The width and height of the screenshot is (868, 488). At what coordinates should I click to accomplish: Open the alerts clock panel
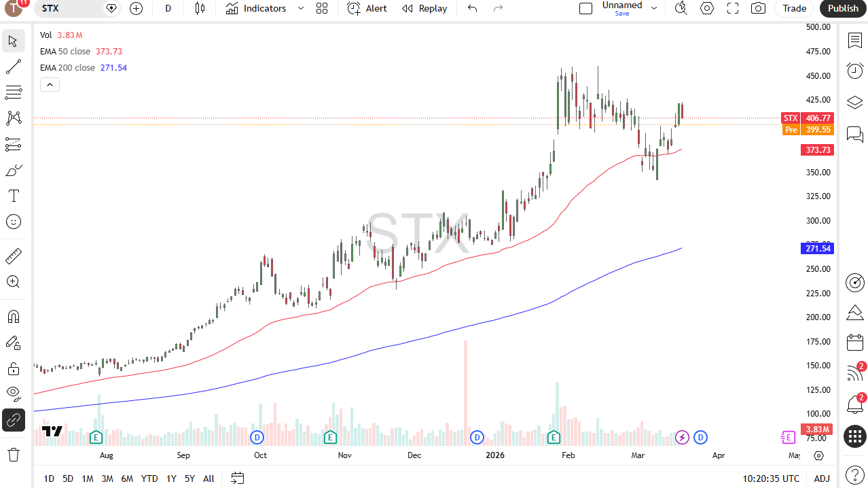854,71
